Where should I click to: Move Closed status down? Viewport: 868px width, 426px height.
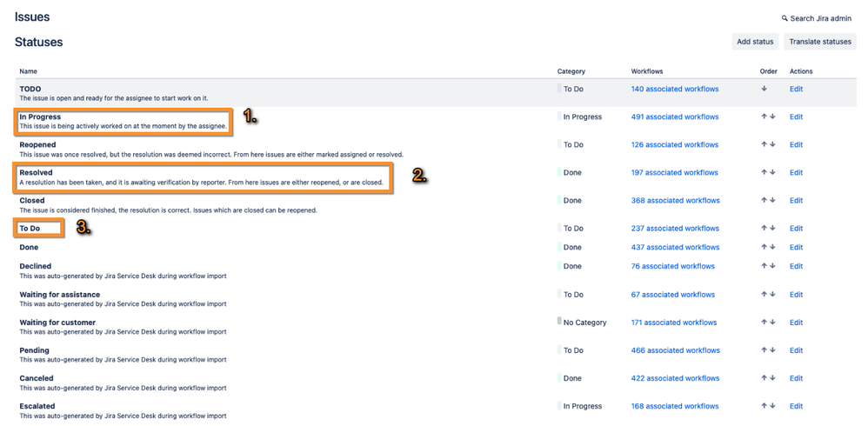coord(772,200)
